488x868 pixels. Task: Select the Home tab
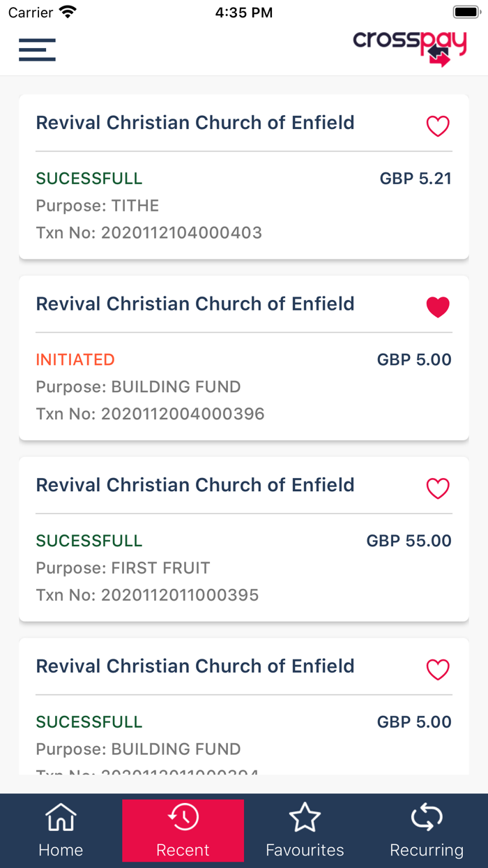click(61, 830)
